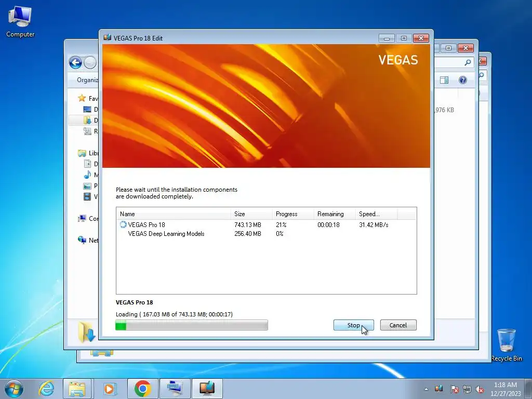Screen dimensions: 532x399
Task: Open the Music library icon
Action: [x=87, y=175]
